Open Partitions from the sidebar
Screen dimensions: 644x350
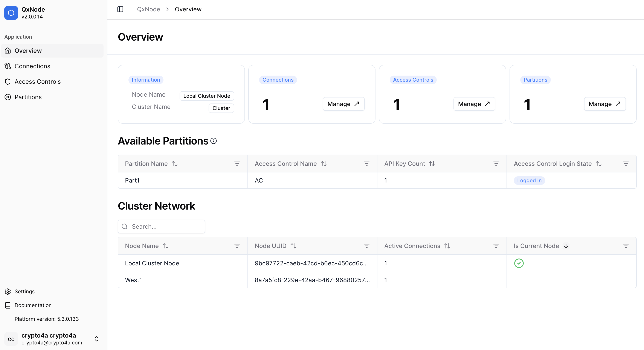28,97
